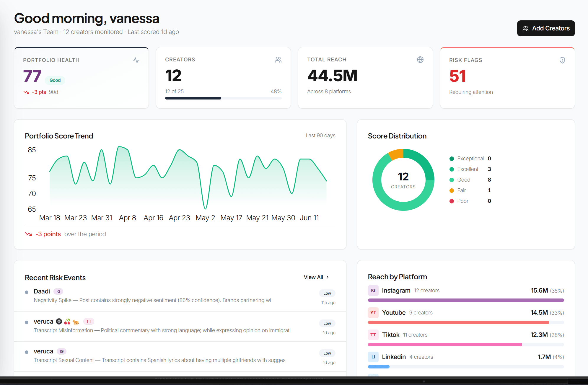Click the Recent Risk Events heading
Image resolution: width=588 pixels, height=385 pixels.
(55, 278)
